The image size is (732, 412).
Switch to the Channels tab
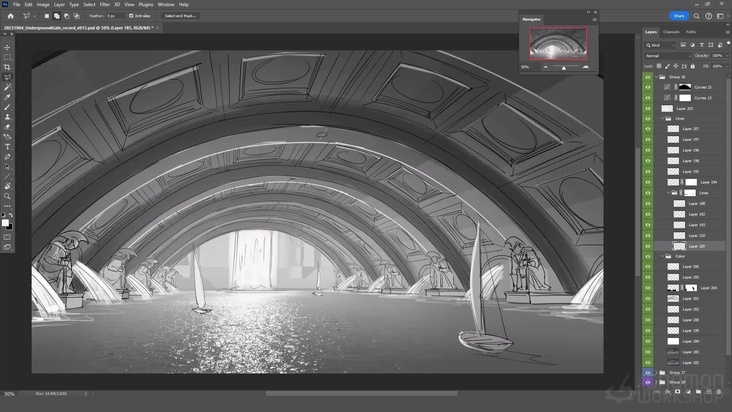point(671,32)
